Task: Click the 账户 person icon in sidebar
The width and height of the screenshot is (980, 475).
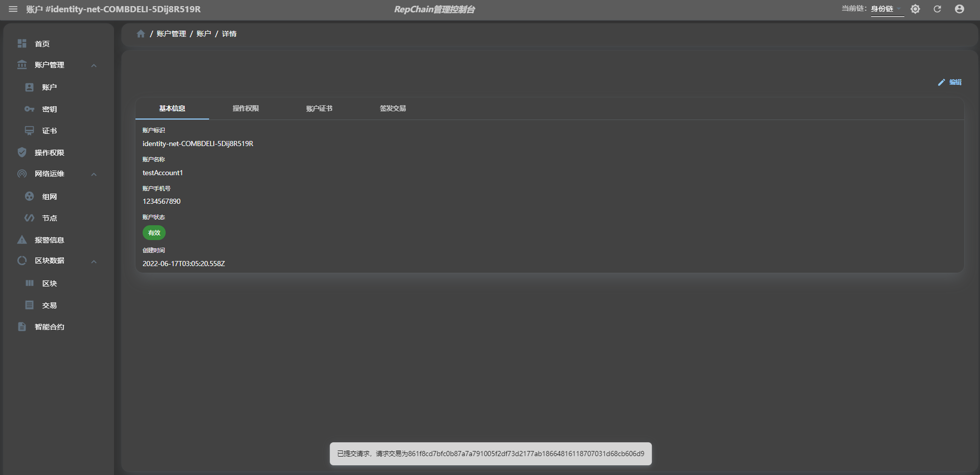Action: click(30, 87)
